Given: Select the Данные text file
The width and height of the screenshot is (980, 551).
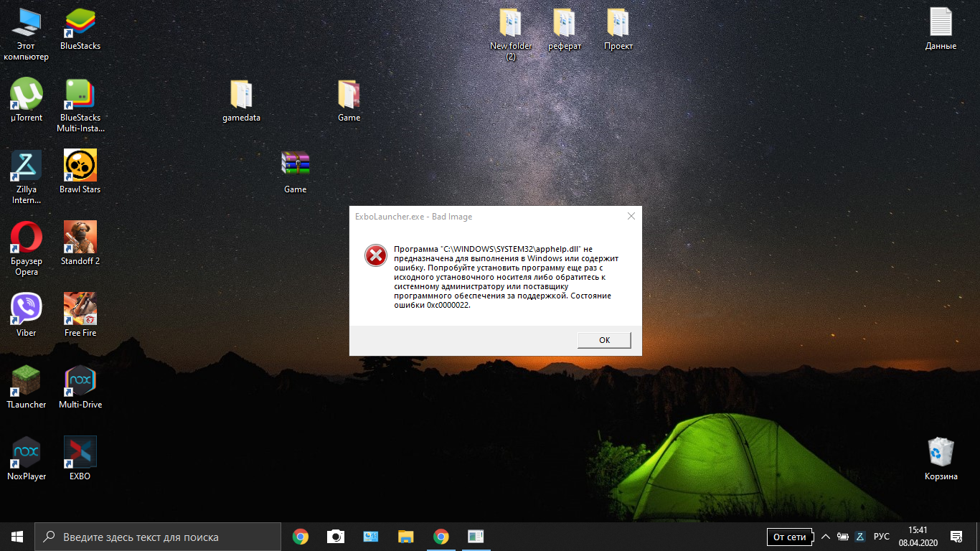Looking at the screenshot, I should pos(941,29).
